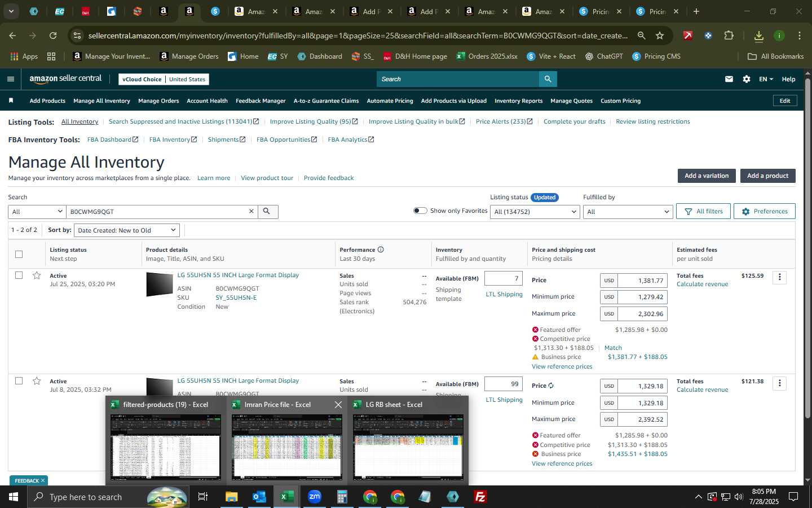The height and width of the screenshot is (508, 812).
Task: Click the Windows Start button
Action: click(14, 497)
